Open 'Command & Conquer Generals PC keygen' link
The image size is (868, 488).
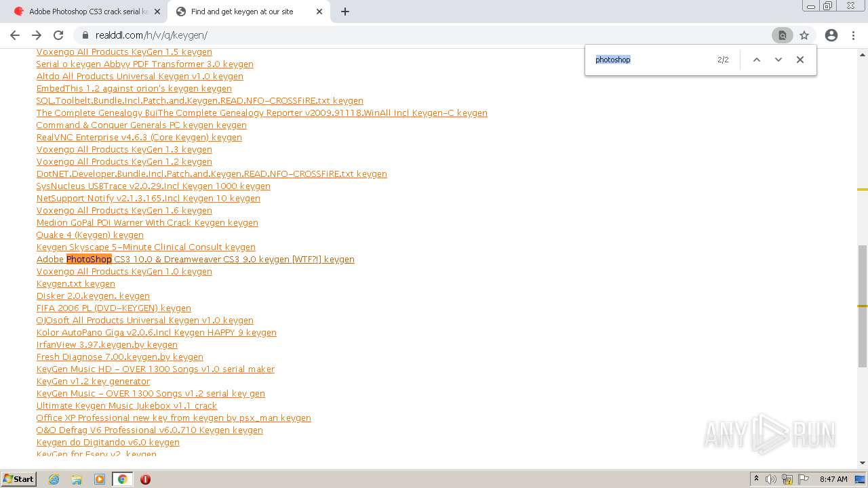(x=142, y=125)
